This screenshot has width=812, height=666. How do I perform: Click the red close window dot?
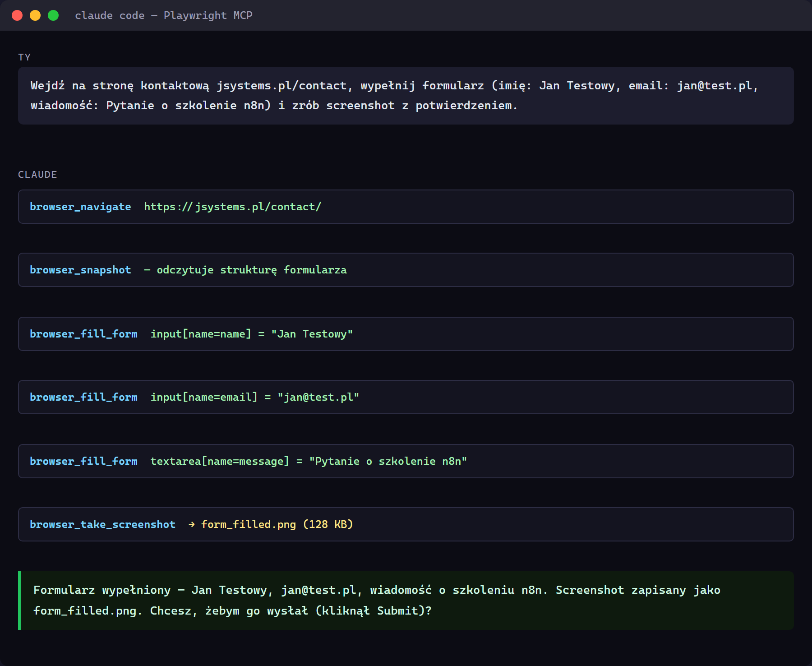pyautogui.click(x=17, y=15)
